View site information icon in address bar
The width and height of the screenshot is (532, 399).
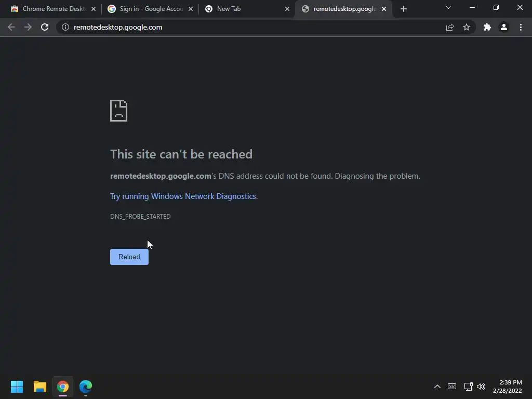[x=65, y=27]
